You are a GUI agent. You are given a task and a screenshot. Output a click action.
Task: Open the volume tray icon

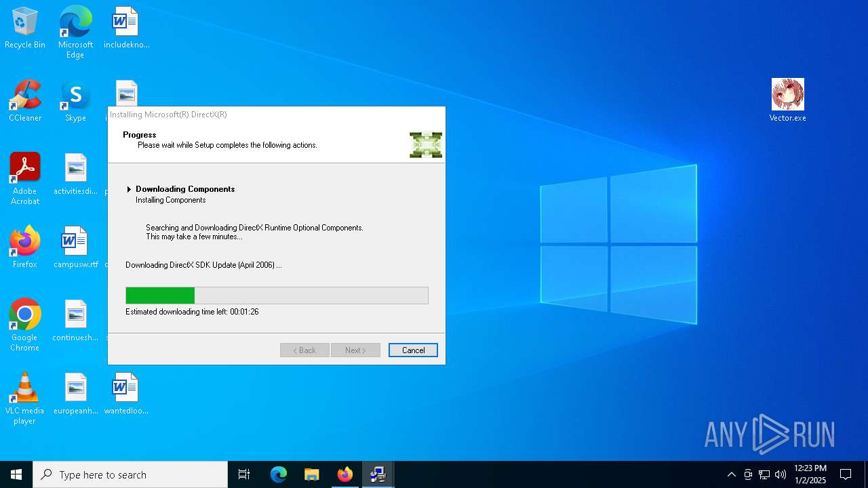pos(781,474)
